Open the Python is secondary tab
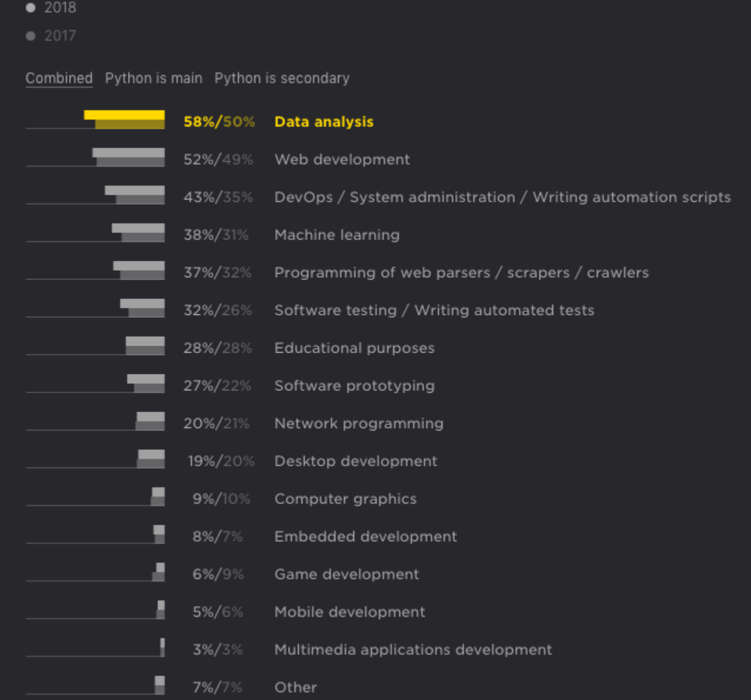The height and width of the screenshot is (700, 751). click(x=282, y=78)
